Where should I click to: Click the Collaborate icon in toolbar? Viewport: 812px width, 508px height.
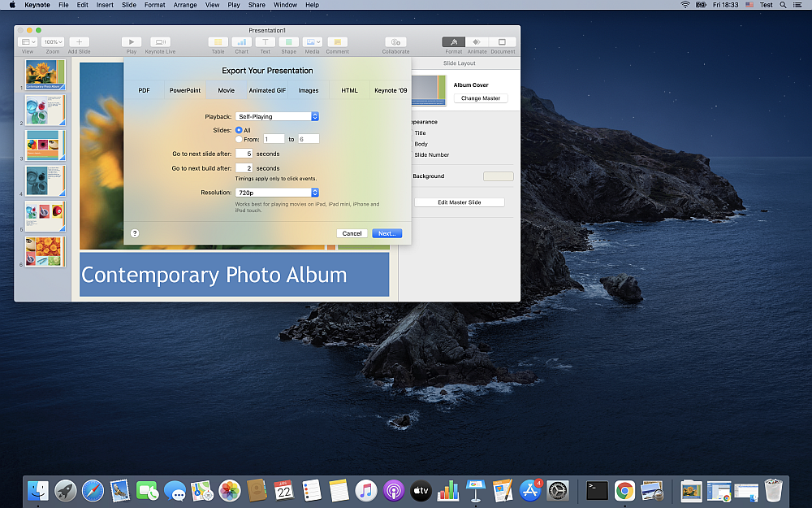click(395, 41)
